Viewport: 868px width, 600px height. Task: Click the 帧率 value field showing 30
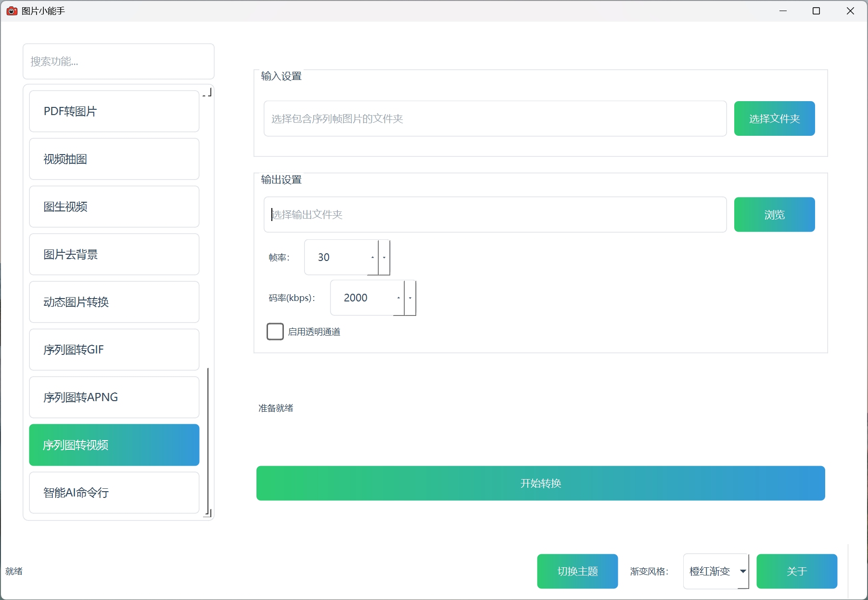(x=337, y=257)
